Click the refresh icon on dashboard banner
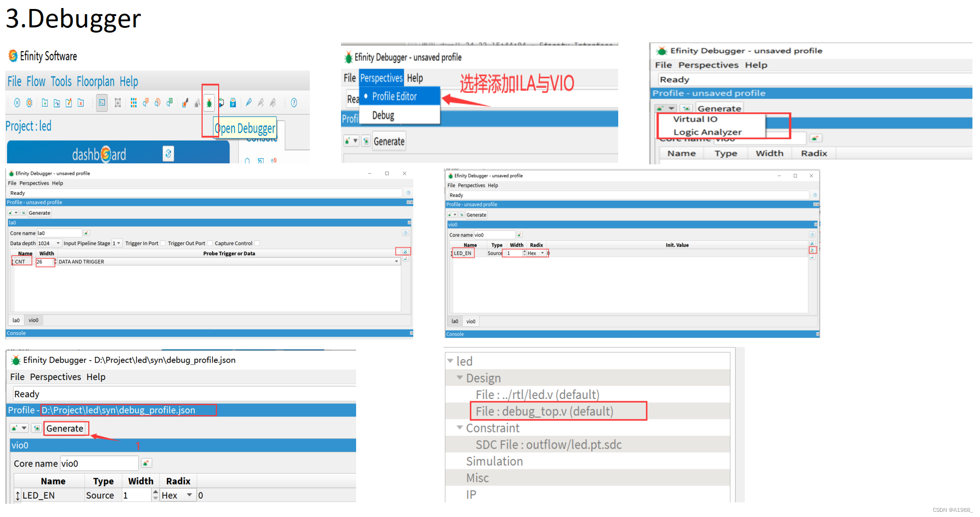980x517 pixels. pos(168,153)
